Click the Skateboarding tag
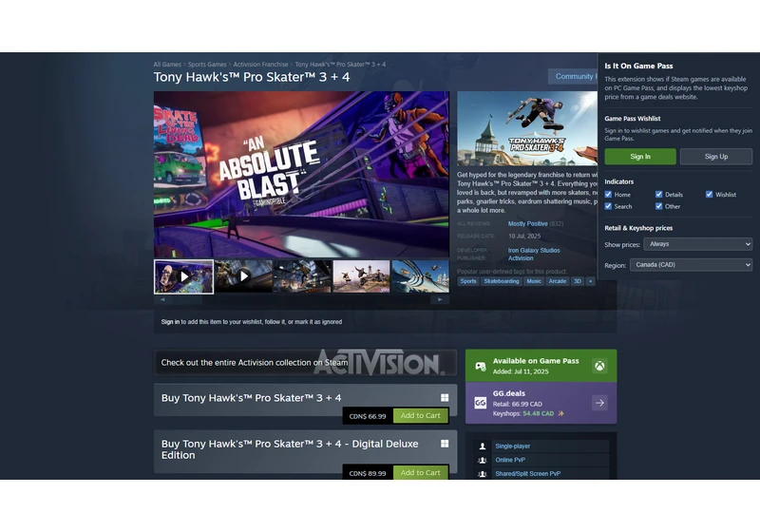The width and height of the screenshot is (760, 532). coord(502,281)
